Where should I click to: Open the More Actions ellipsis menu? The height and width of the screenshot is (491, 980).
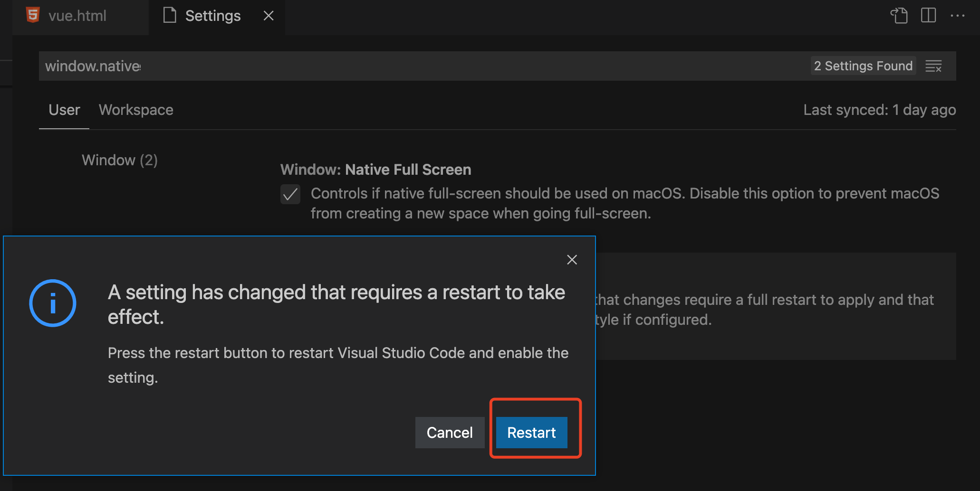pos(957,16)
